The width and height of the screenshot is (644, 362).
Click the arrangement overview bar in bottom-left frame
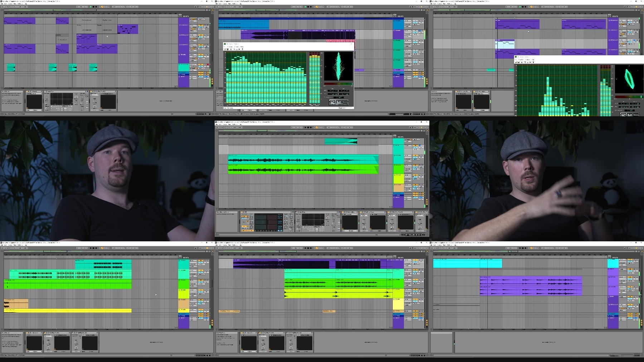pyautogui.click(x=104, y=251)
